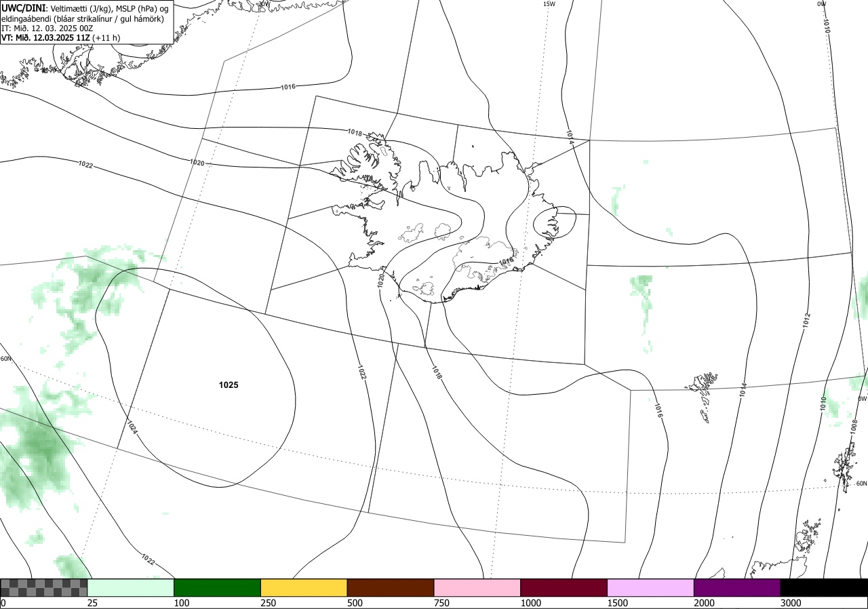The height and width of the screenshot is (609, 868).
Task: Click the 1014 label east of Faroe Islands
Action: 743,390
